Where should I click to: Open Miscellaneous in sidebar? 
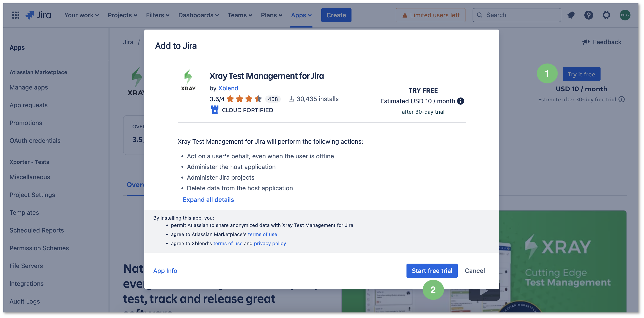29,177
